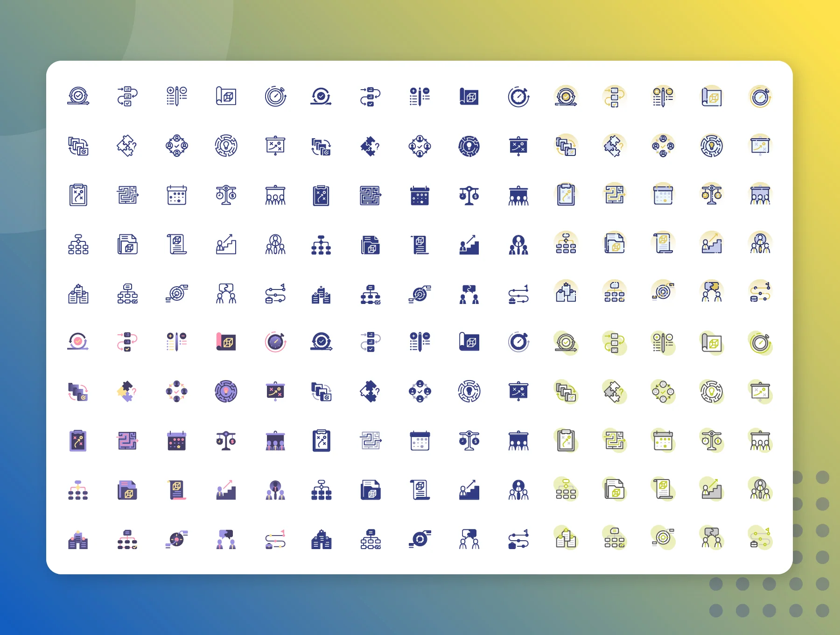This screenshot has height=635, width=840.
Task: Click colored stairs with pink arrow icon
Action: (x=226, y=490)
